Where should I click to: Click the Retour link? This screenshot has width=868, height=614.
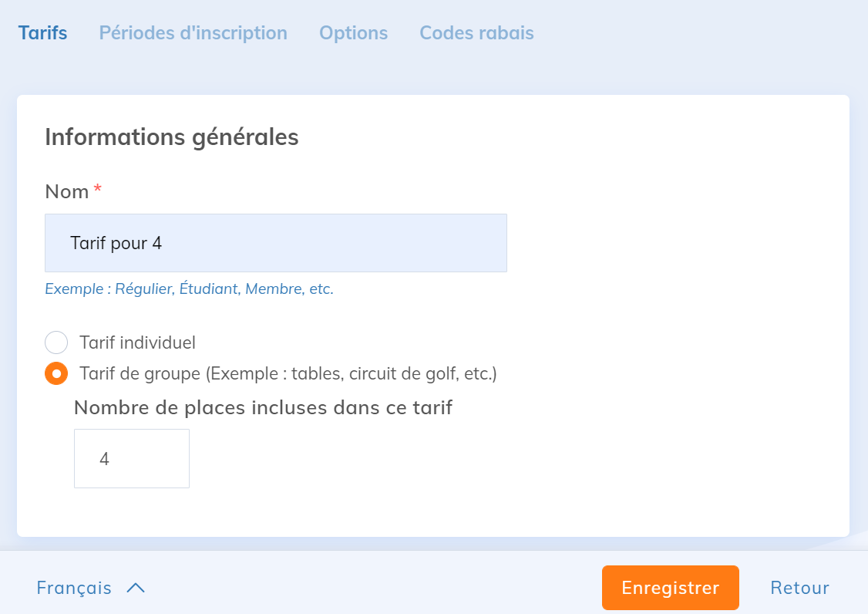point(799,588)
